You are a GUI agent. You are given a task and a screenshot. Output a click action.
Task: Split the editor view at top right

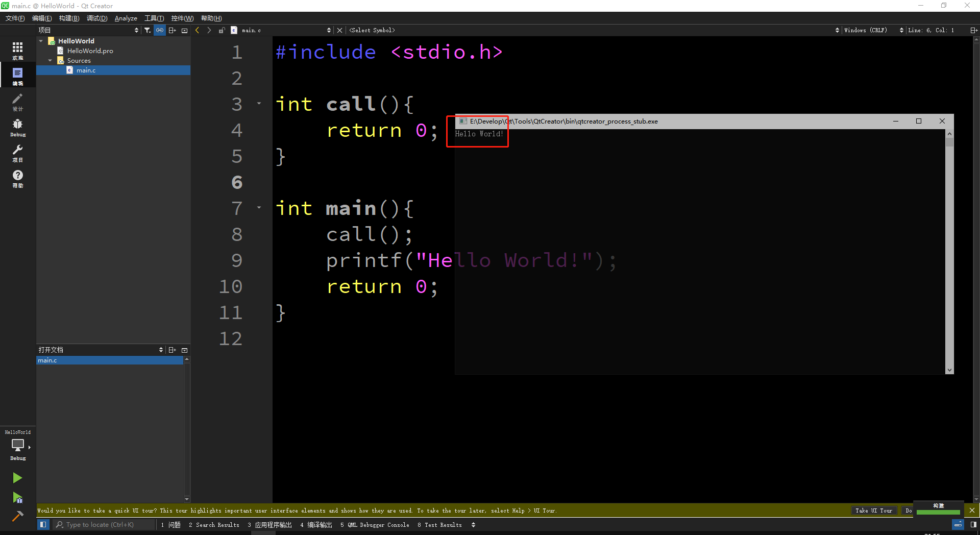tap(974, 30)
